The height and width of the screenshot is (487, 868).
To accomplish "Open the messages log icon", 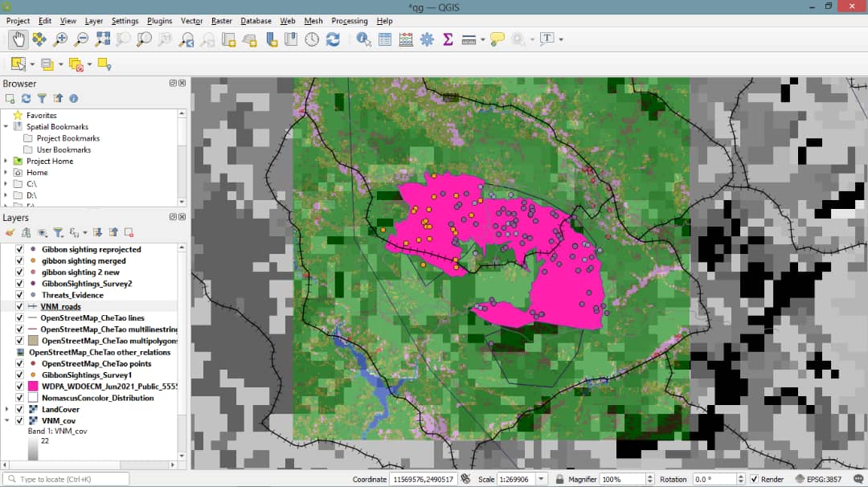I will click(858, 479).
